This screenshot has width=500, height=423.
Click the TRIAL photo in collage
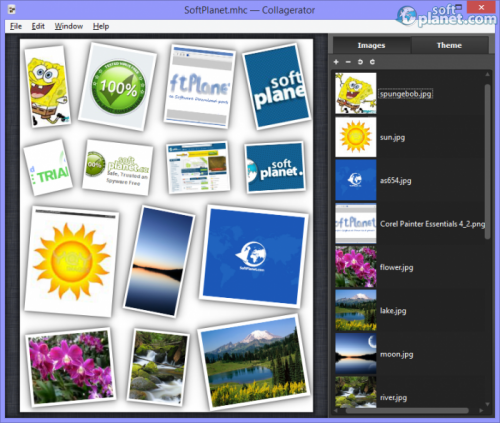point(48,167)
